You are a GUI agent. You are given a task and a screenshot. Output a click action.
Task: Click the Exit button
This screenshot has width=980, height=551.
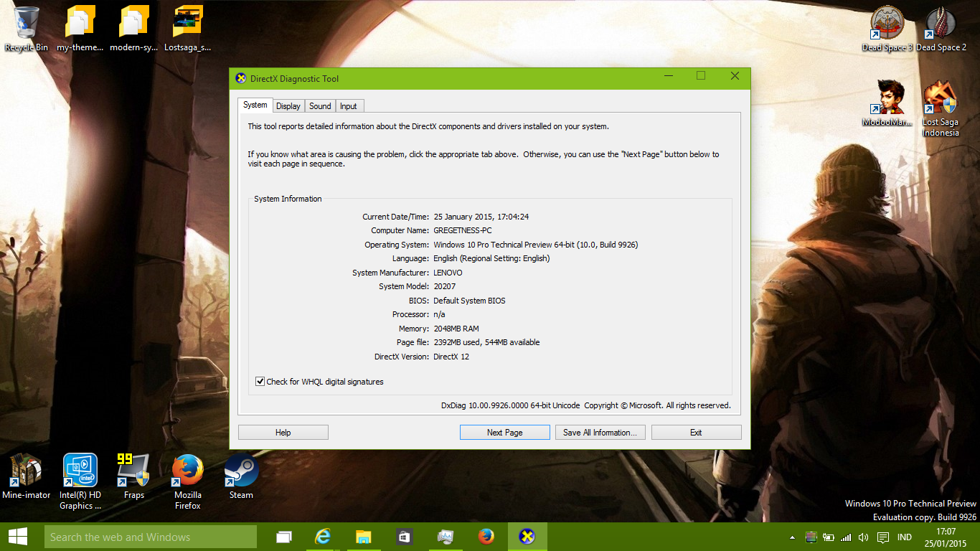pos(696,433)
